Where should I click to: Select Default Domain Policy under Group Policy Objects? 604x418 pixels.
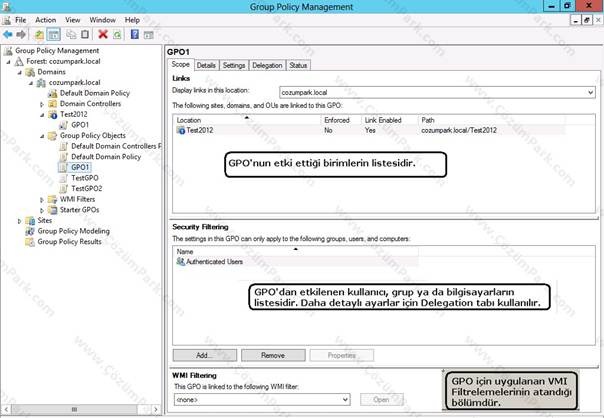point(106,157)
